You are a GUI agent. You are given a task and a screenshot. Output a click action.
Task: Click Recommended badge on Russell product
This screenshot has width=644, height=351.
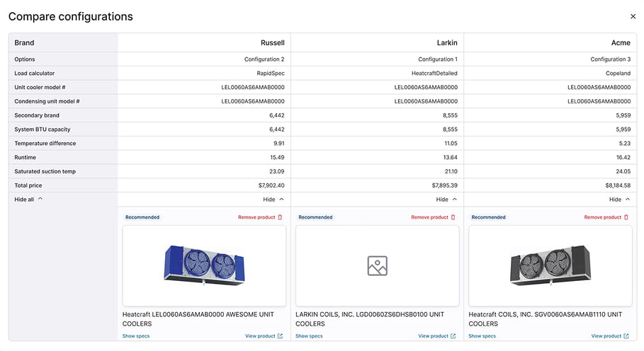pos(142,217)
